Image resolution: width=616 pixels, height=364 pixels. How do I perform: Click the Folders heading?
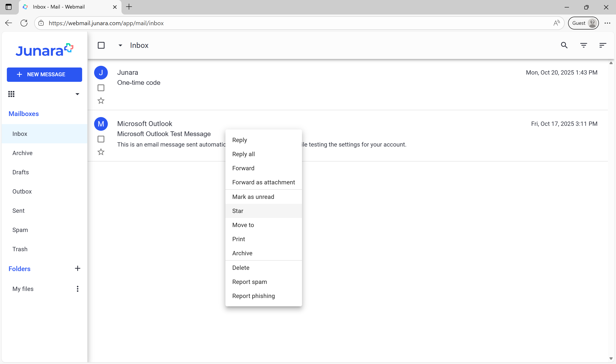click(x=19, y=269)
